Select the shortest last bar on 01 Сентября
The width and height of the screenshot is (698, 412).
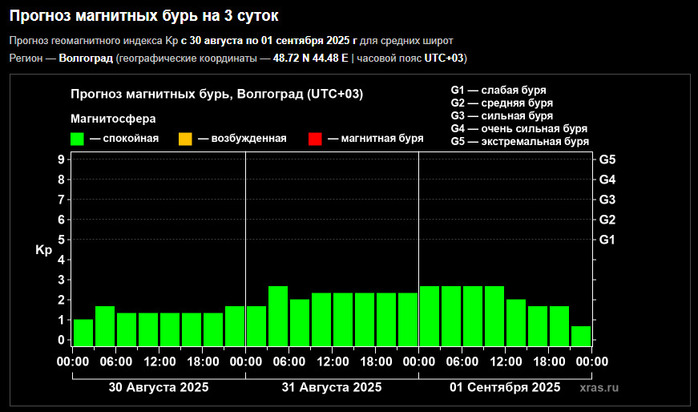pos(581,335)
